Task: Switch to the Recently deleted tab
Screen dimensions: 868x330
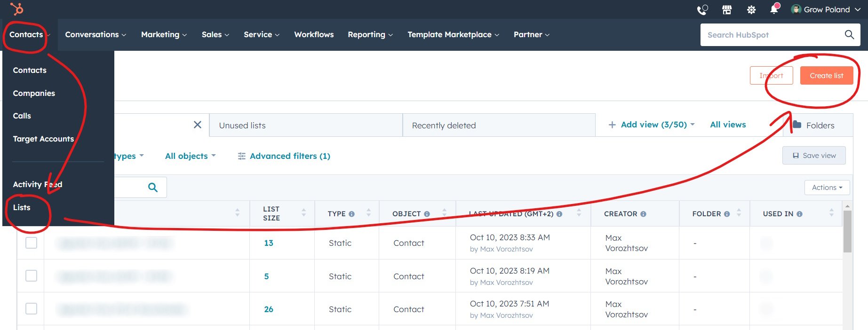Action: point(499,125)
